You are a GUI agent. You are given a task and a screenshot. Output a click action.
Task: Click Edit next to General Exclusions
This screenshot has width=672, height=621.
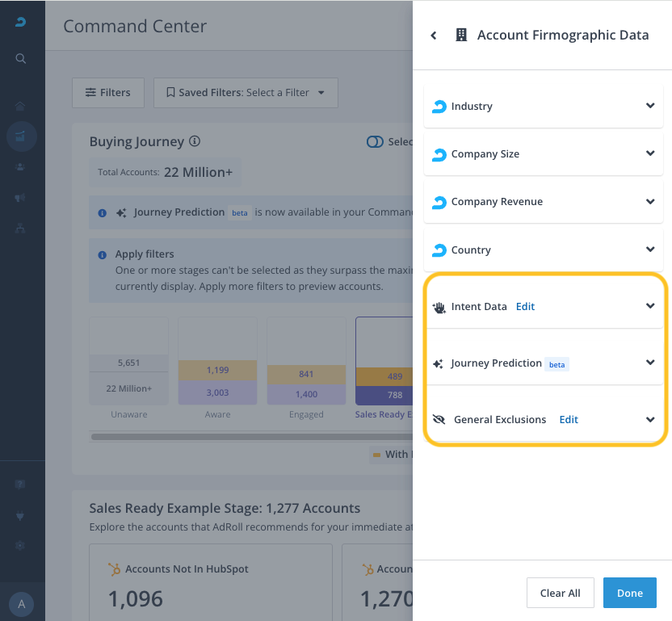pyautogui.click(x=569, y=420)
